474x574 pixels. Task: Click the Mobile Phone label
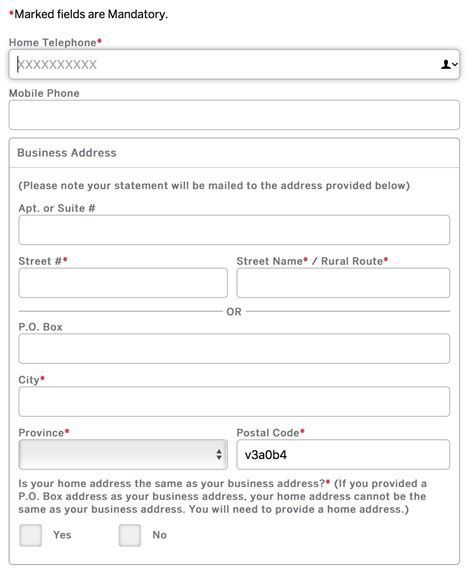coord(44,93)
